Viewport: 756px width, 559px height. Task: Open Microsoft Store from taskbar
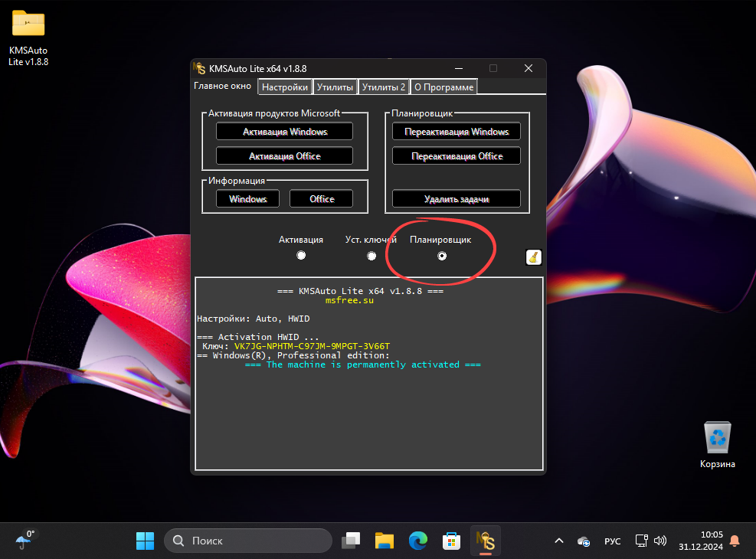click(451, 541)
